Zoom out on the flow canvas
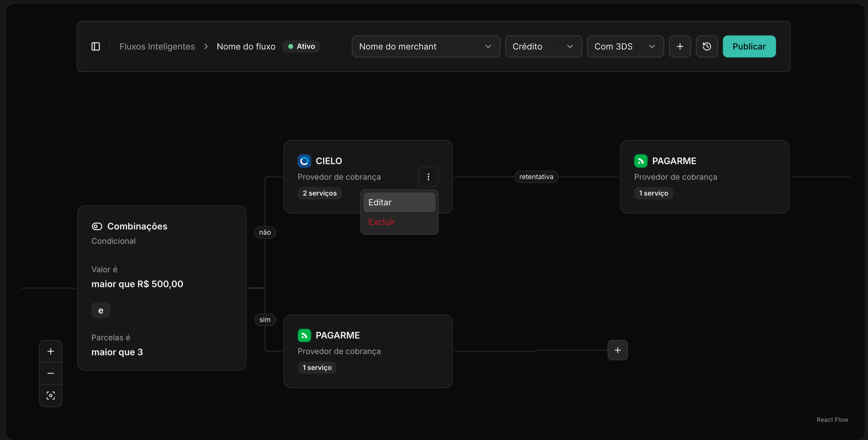Screen dimensions: 868x440 click(x=51, y=374)
